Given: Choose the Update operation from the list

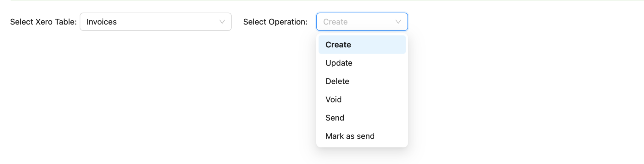Looking at the screenshot, I should pyautogui.click(x=362, y=63).
